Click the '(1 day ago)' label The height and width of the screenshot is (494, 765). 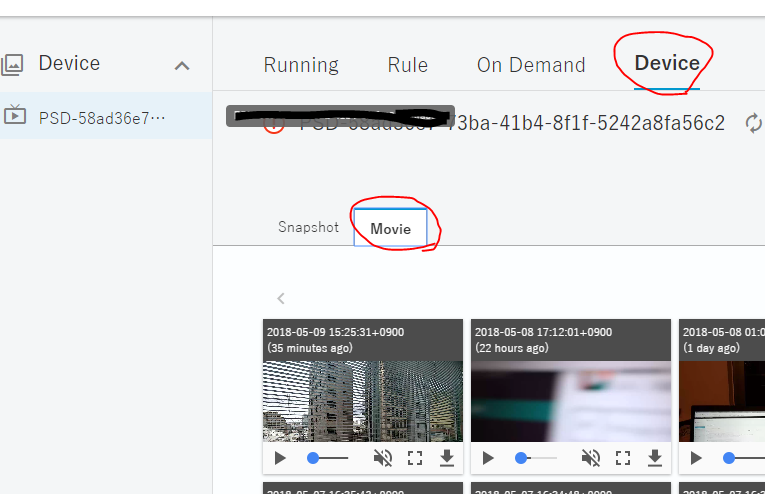(711, 348)
